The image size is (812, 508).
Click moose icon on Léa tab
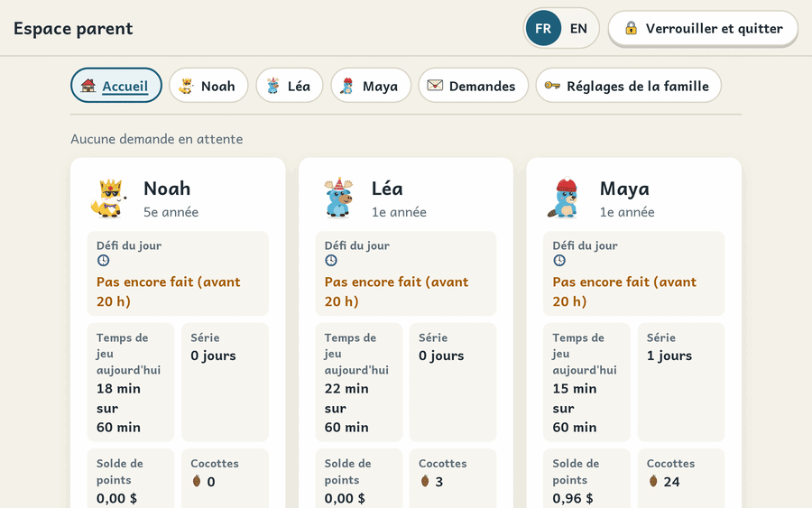(x=272, y=86)
